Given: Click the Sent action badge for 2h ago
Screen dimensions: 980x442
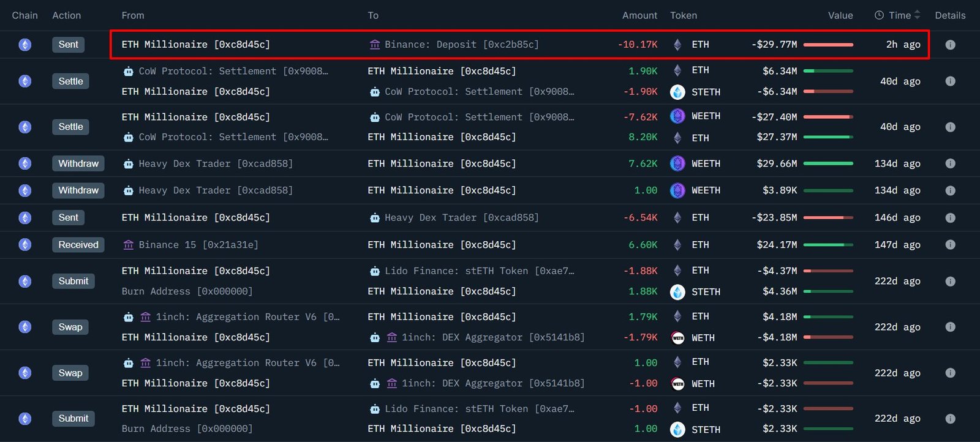Looking at the screenshot, I should click(x=68, y=45).
